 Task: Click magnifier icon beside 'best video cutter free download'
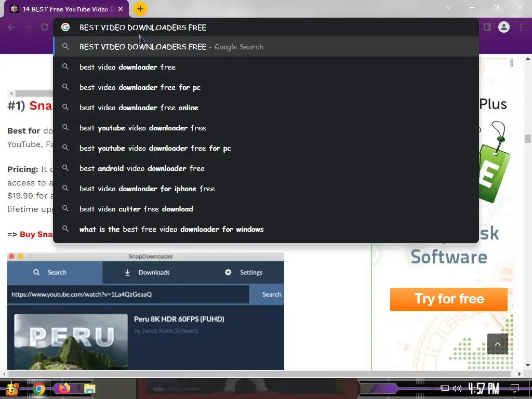point(65,209)
